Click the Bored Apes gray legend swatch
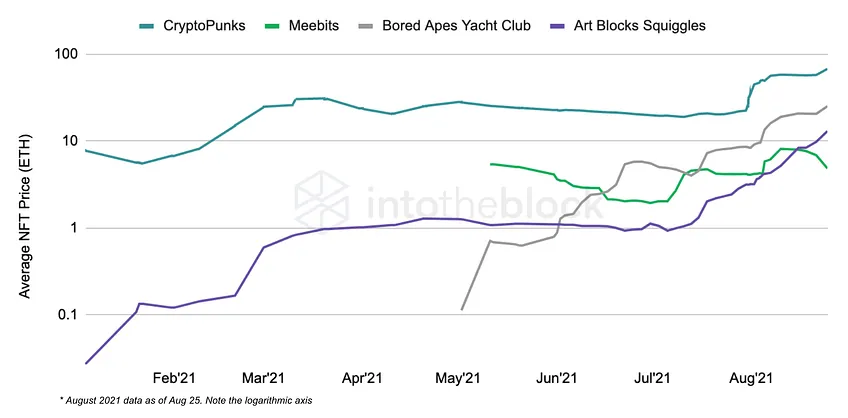This screenshot has width=848, height=418. [366, 26]
